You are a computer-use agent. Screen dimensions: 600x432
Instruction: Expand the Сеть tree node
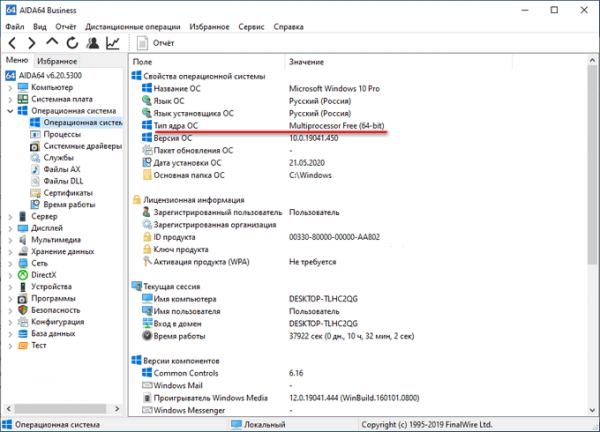click(x=10, y=264)
